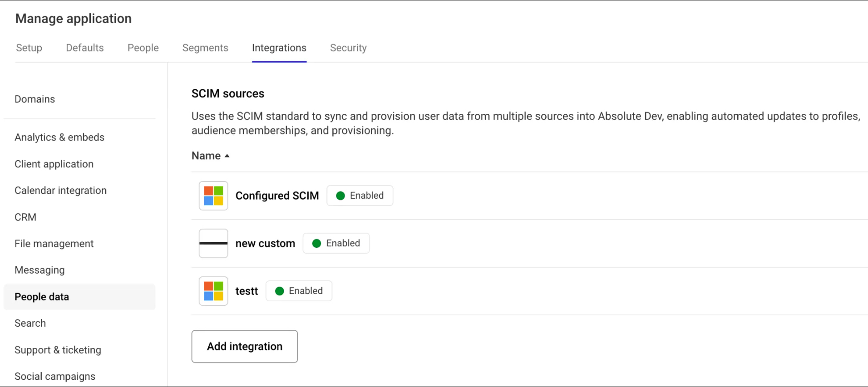Click the Microsoft logo beside Configured SCIM

click(213, 196)
